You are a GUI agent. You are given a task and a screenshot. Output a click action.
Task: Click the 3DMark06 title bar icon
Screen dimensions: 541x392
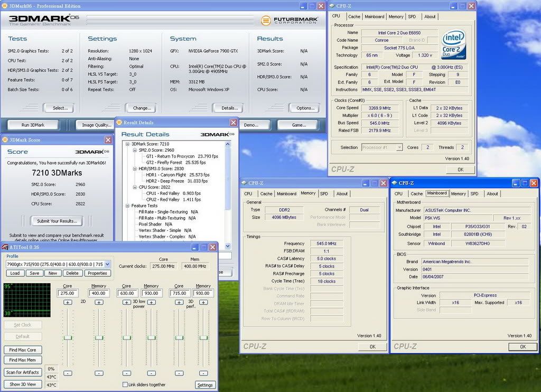tap(4, 6)
